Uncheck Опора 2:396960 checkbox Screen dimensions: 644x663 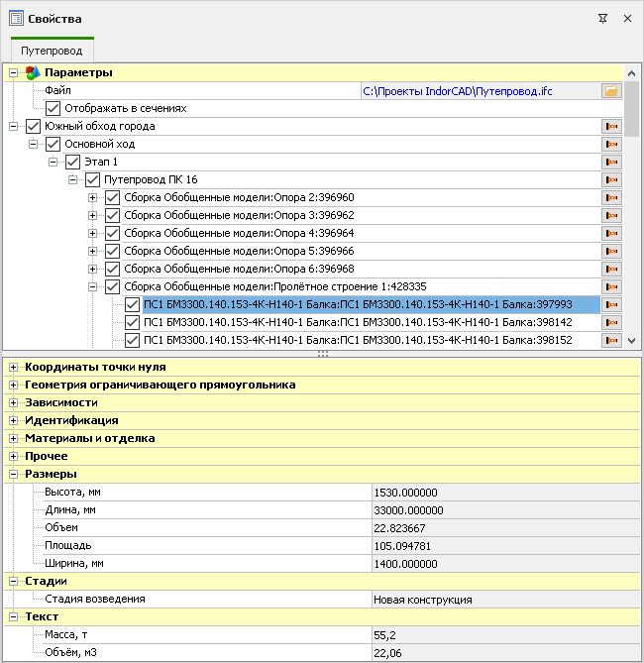coord(113,197)
